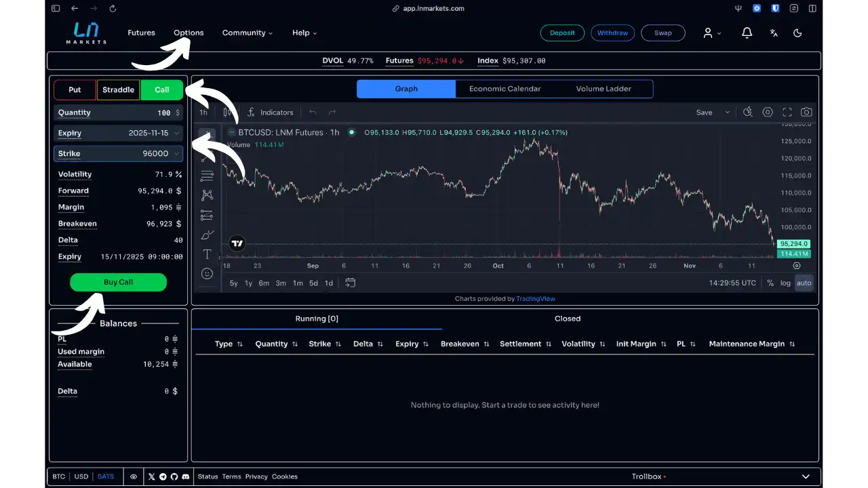Open chart settings hexagon icon

tap(768, 113)
